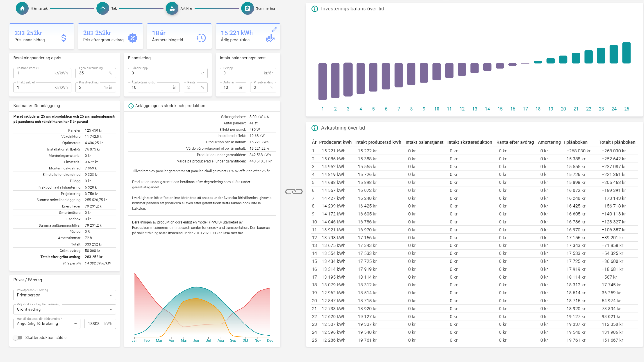Click the teal bar for year 20 in balance chart
Image resolution: width=644 pixels, height=362 pixels.
pos(563,59)
